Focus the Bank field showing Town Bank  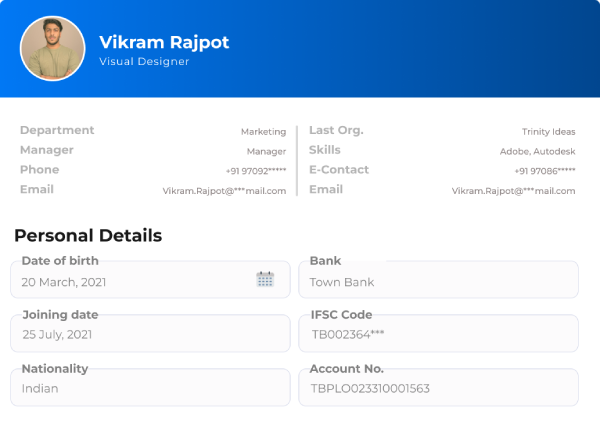click(x=438, y=281)
